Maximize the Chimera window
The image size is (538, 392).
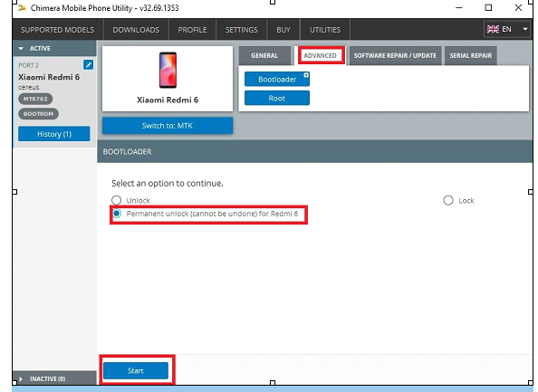[x=488, y=7]
